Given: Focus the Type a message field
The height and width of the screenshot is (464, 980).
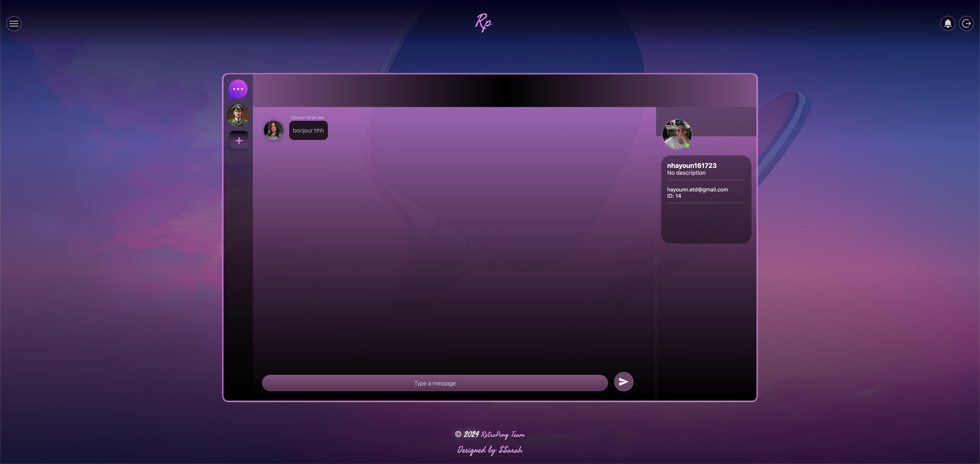Looking at the screenshot, I should [434, 383].
